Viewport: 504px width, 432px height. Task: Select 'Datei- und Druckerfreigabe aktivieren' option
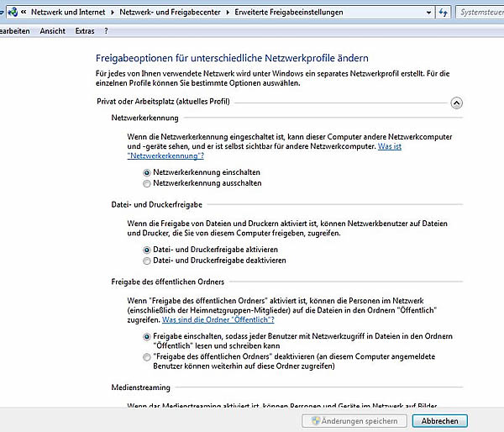pos(146,250)
